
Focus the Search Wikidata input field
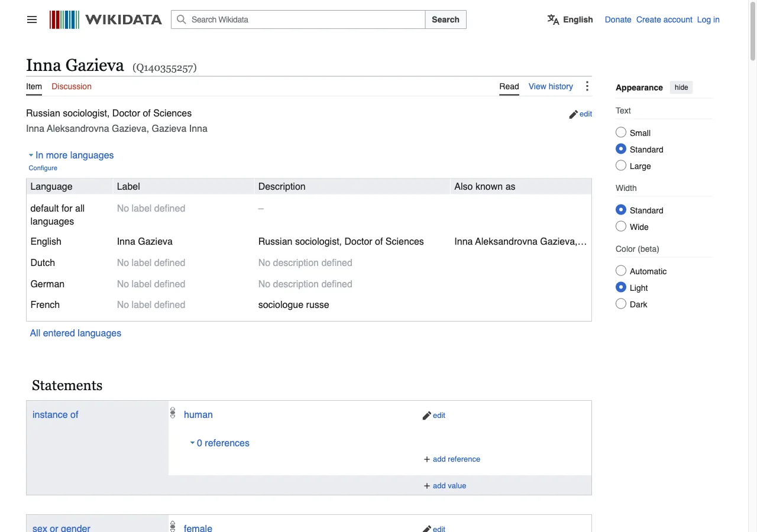298,20
